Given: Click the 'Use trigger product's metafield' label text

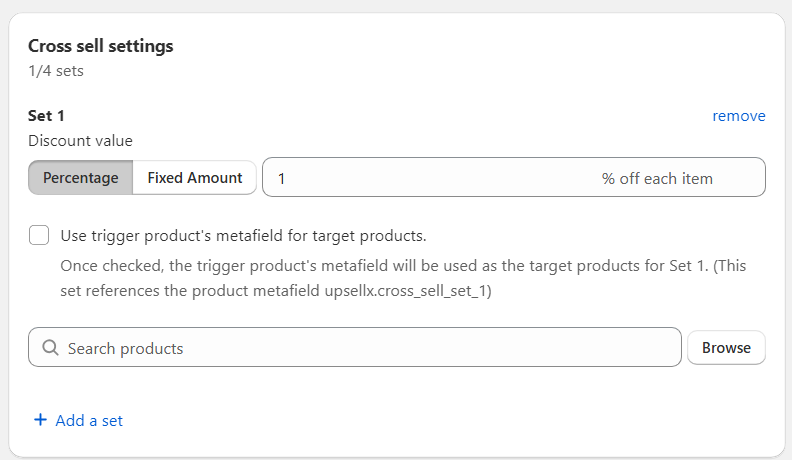Looking at the screenshot, I should (x=243, y=236).
